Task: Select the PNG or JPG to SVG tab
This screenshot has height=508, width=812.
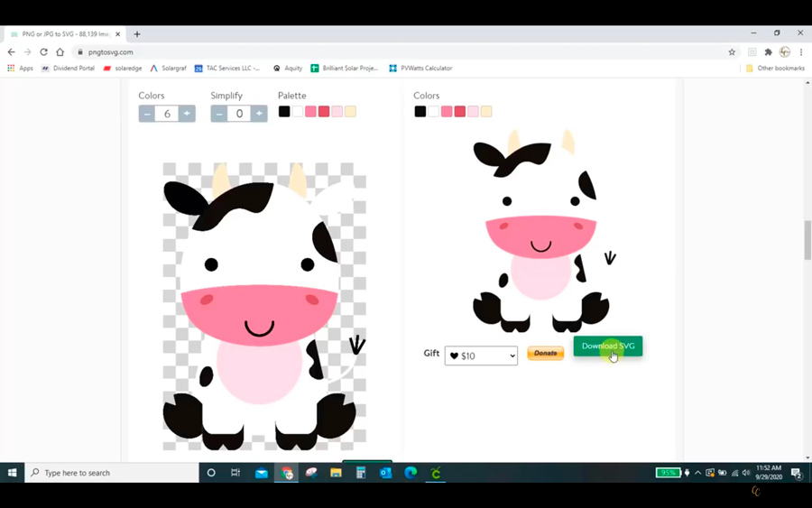Action: [65, 34]
